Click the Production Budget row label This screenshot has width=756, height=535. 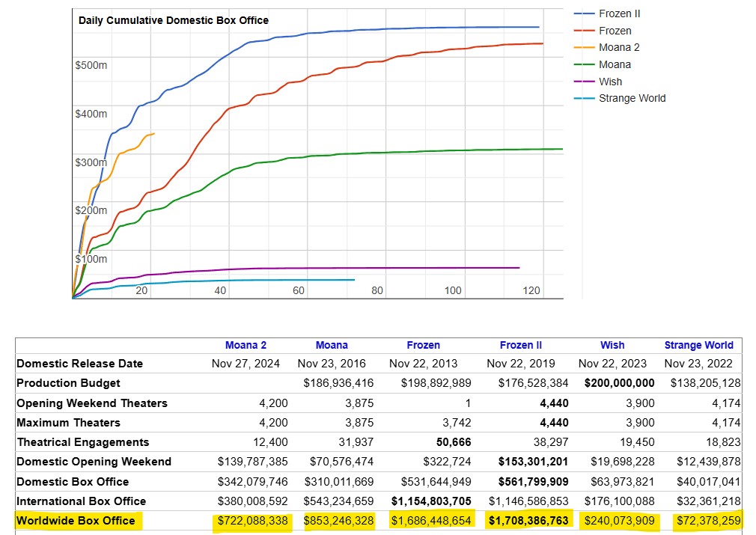pos(67,383)
